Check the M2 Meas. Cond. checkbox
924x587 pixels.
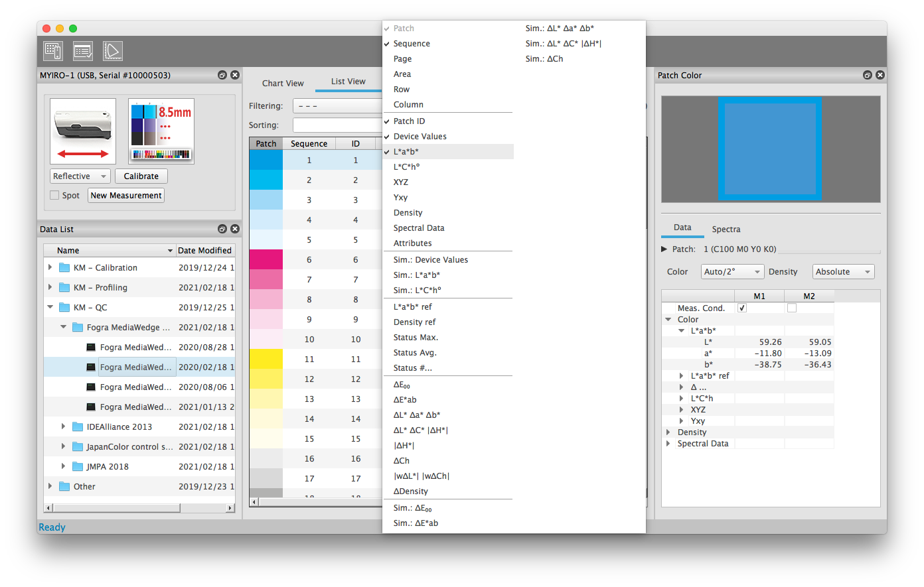[x=791, y=308]
